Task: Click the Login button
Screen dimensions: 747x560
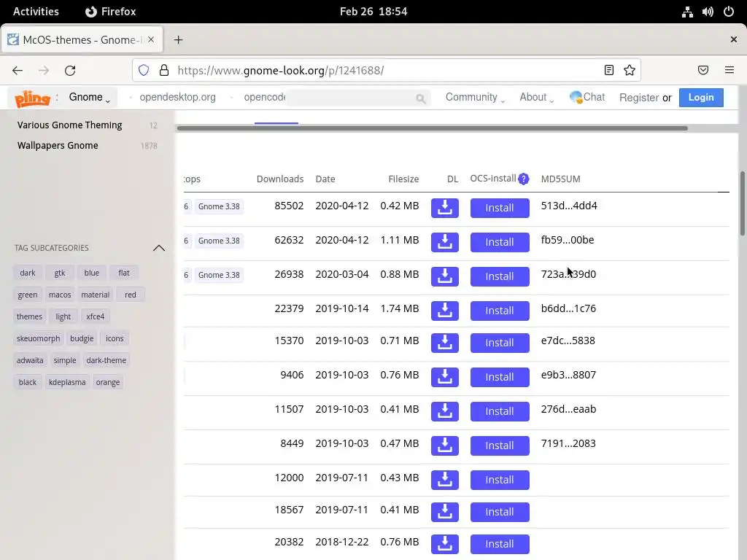Action: pyautogui.click(x=701, y=97)
